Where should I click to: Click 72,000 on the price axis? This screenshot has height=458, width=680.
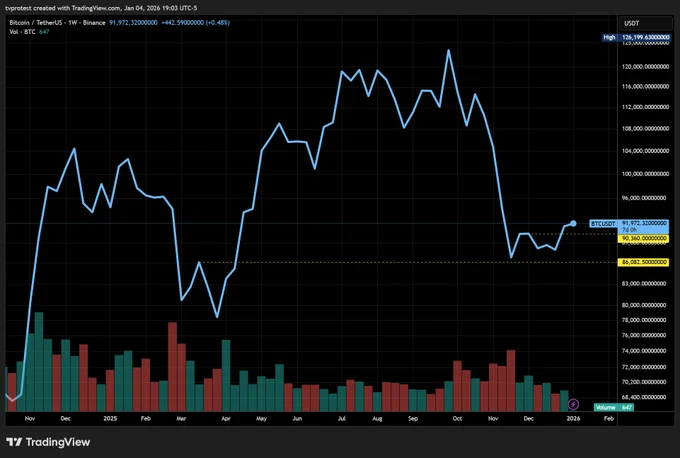click(644, 366)
